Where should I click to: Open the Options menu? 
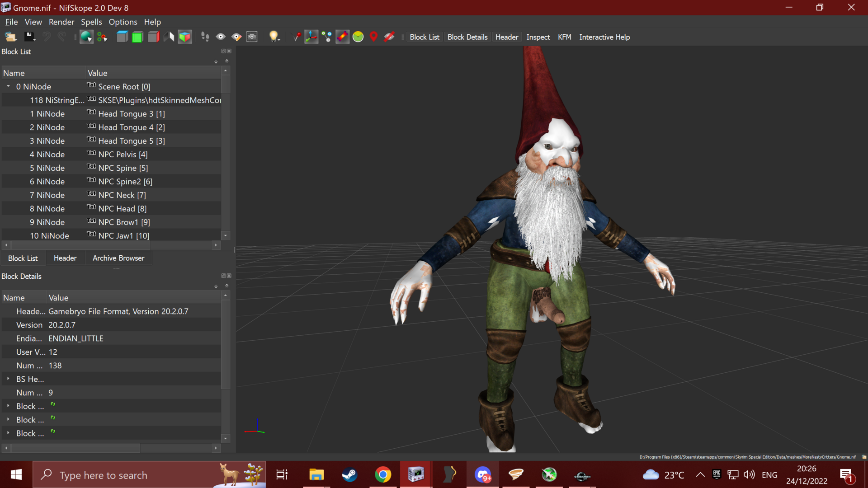point(123,22)
